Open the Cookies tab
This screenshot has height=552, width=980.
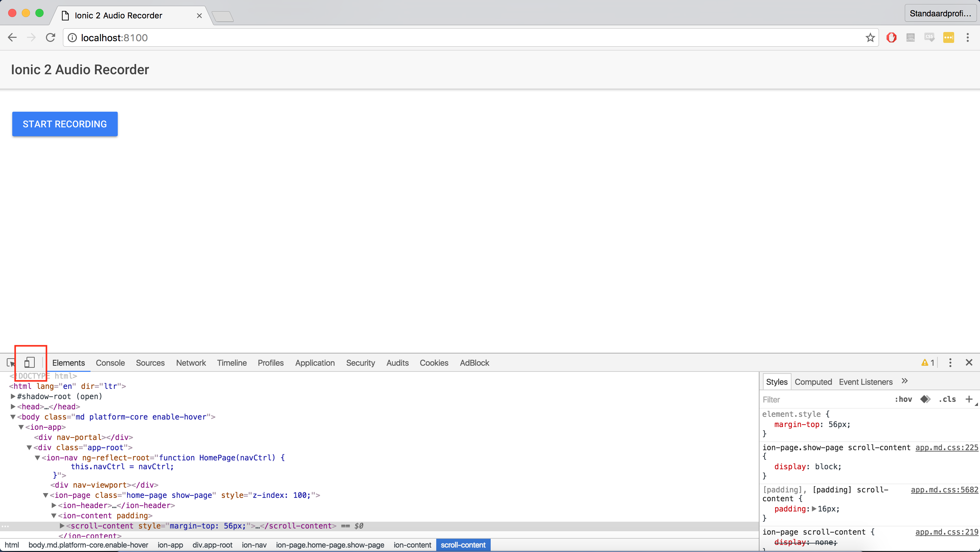[x=434, y=363]
